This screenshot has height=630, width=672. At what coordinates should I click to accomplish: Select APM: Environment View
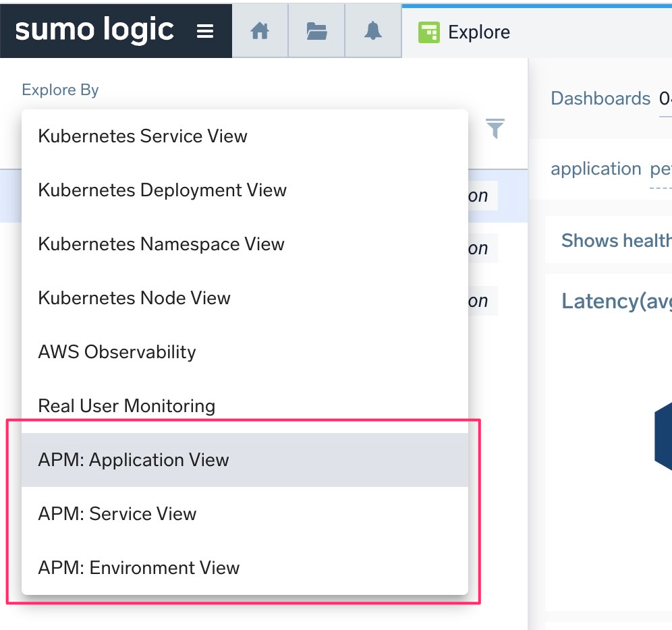click(139, 567)
